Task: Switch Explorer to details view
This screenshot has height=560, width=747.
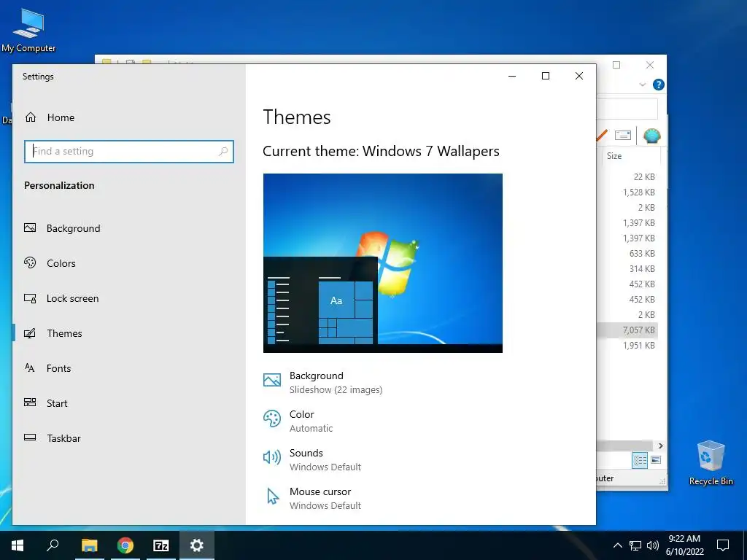Action: tap(640, 460)
